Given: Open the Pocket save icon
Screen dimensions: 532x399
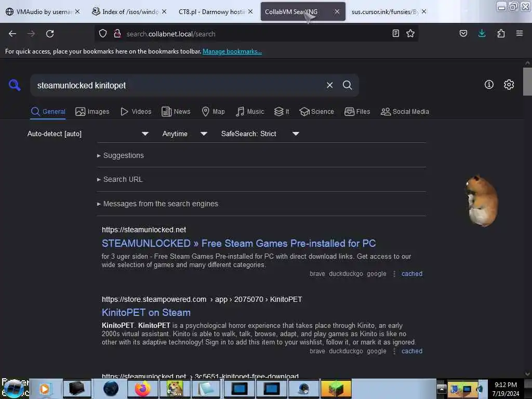Looking at the screenshot, I should [x=463, y=33].
